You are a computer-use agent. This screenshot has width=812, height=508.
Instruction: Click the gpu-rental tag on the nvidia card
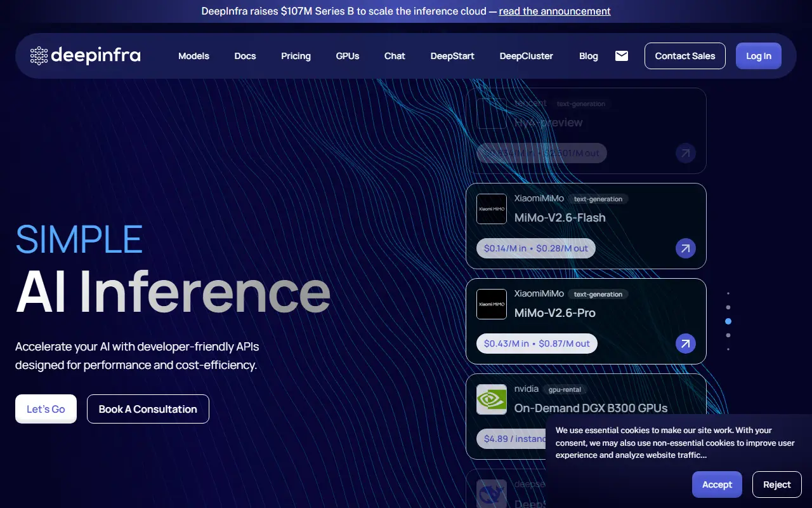(x=565, y=389)
